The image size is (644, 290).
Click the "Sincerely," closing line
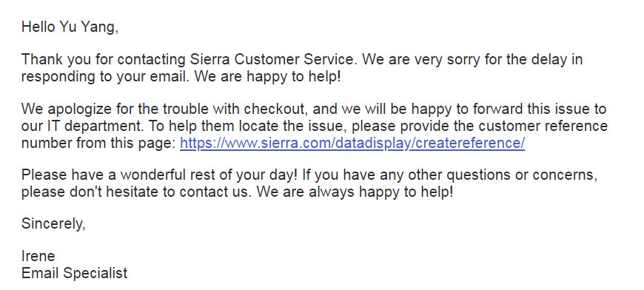pyautogui.click(x=53, y=224)
